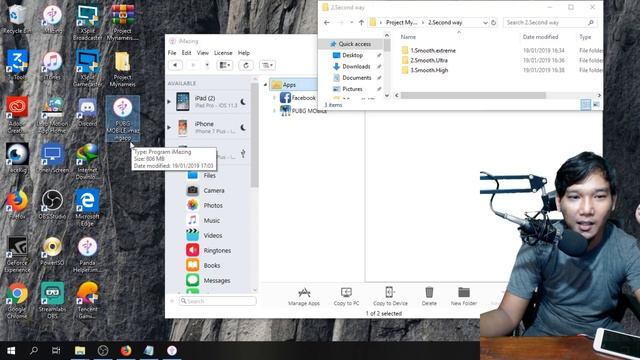640x360 pixels.
Task: Open Downloads in Explorer navigation pane
Action: [356, 67]
